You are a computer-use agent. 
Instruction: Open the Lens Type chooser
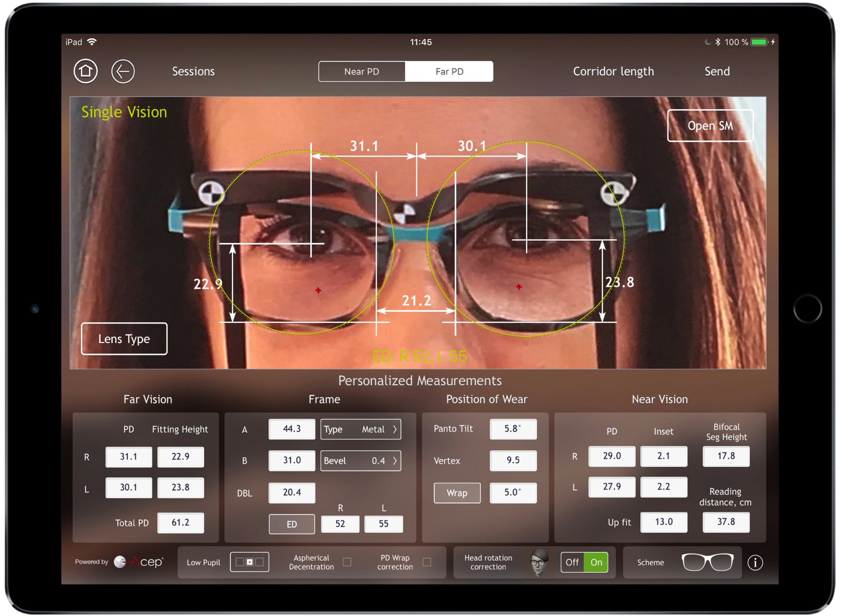(124, 339)
